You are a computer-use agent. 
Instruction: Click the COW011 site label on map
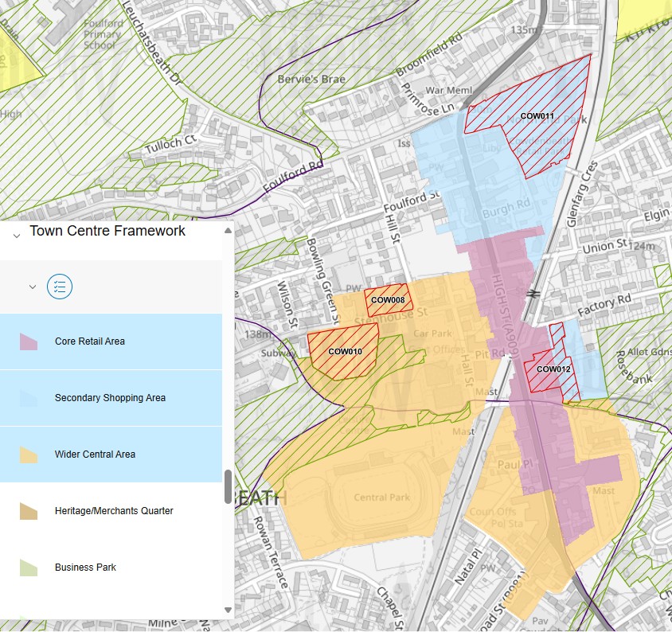pos(537,116)
